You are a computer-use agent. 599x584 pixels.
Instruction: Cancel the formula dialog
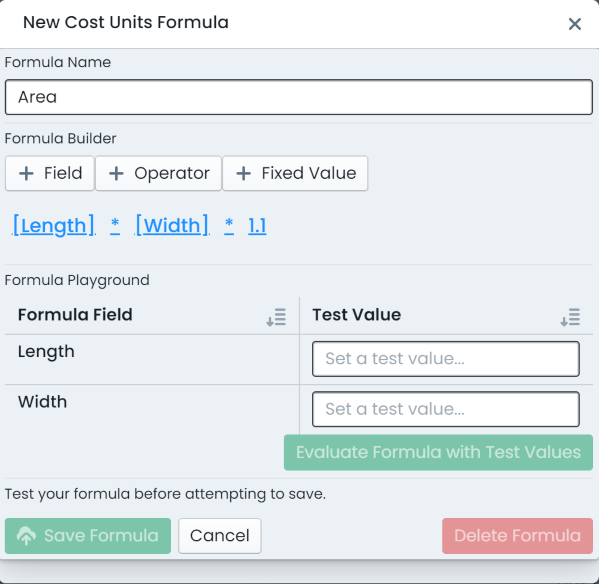point(220,536)
